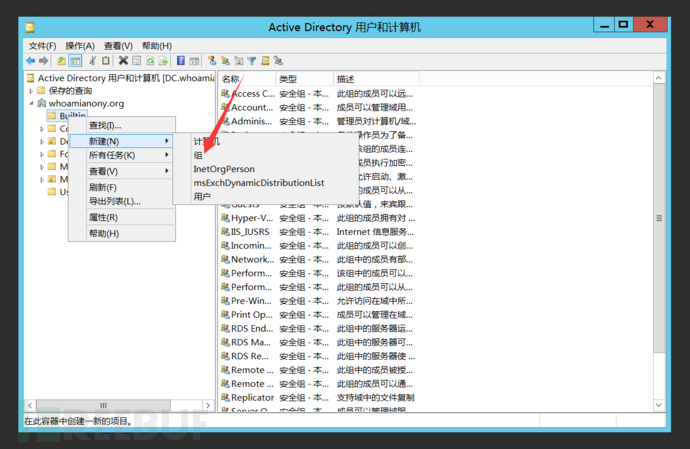Click the clipboard Copy icon
690x449 pixels.
click(106, 61)
